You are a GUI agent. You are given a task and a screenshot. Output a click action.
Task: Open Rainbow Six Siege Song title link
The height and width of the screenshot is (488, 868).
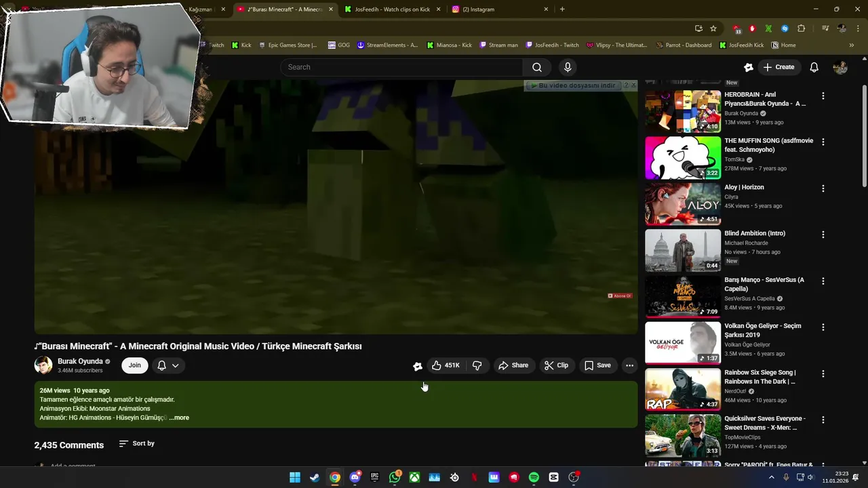[x=759, y=377]
